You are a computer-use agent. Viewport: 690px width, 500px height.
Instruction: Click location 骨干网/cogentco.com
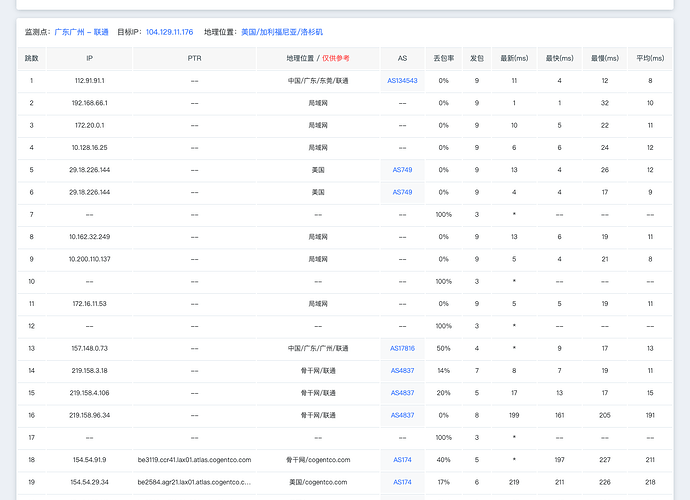[318, 460]
